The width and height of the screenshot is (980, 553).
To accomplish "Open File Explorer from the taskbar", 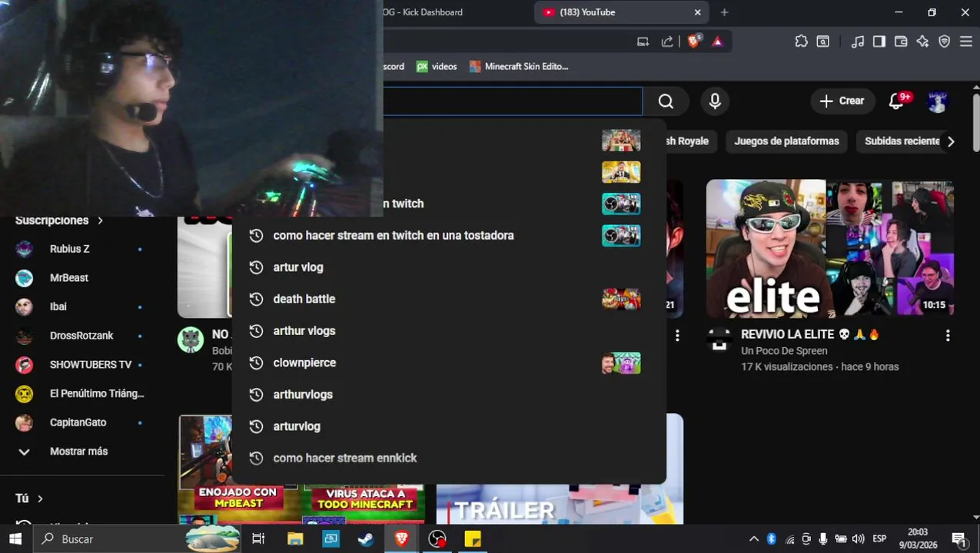I will click(x=294, y=539).
